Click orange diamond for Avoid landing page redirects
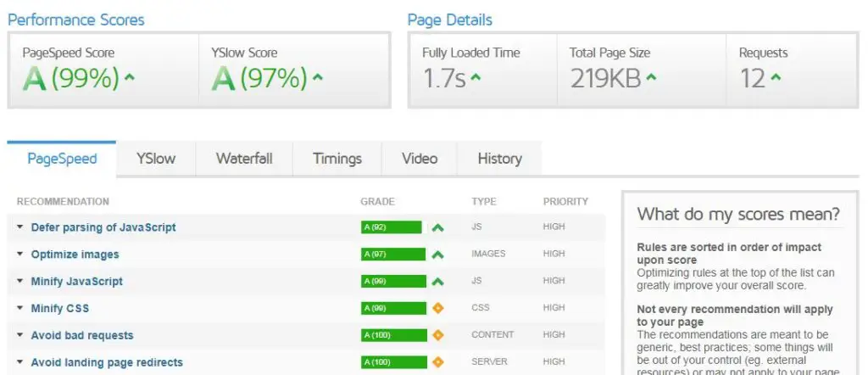868x375 pixels. click(x=437, y=362)
